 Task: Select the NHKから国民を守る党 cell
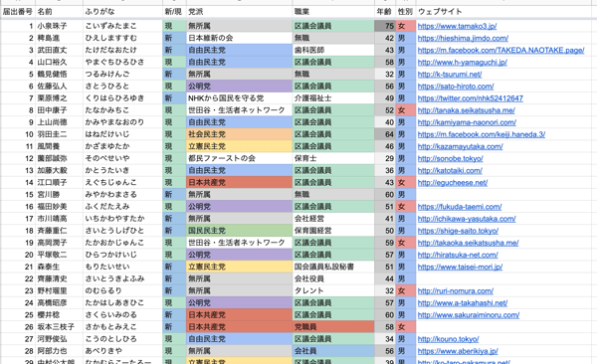(x=240, y=98)
